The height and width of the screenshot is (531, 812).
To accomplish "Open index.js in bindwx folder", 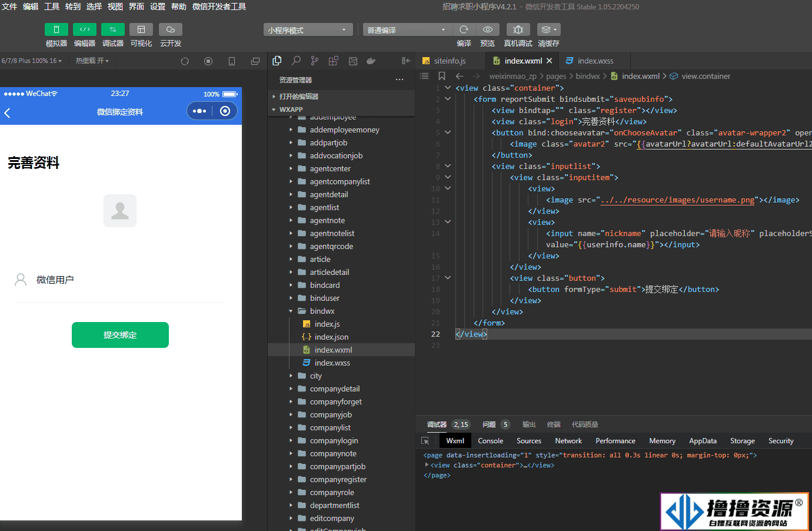I will point(341,324).
